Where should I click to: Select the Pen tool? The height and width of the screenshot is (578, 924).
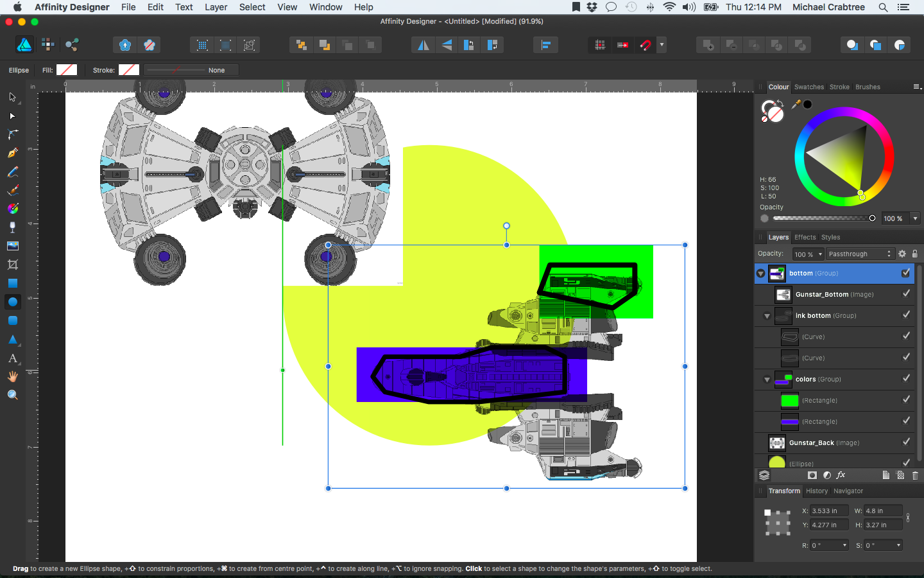point(12,153)
